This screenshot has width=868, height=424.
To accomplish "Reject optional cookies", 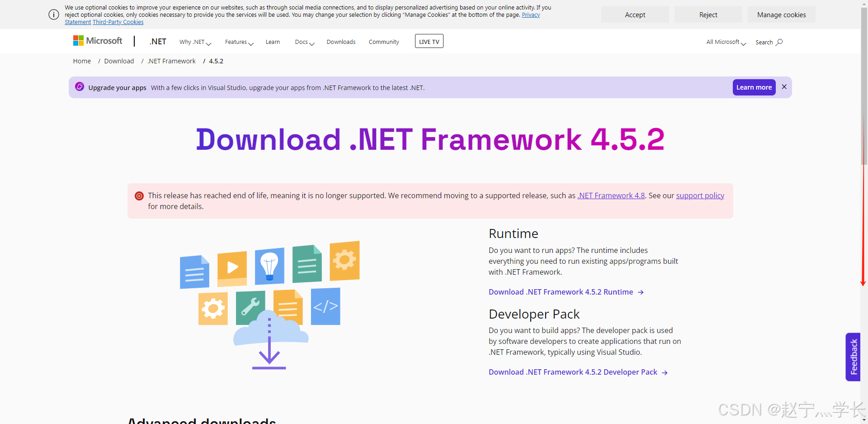I will [708, 14].
